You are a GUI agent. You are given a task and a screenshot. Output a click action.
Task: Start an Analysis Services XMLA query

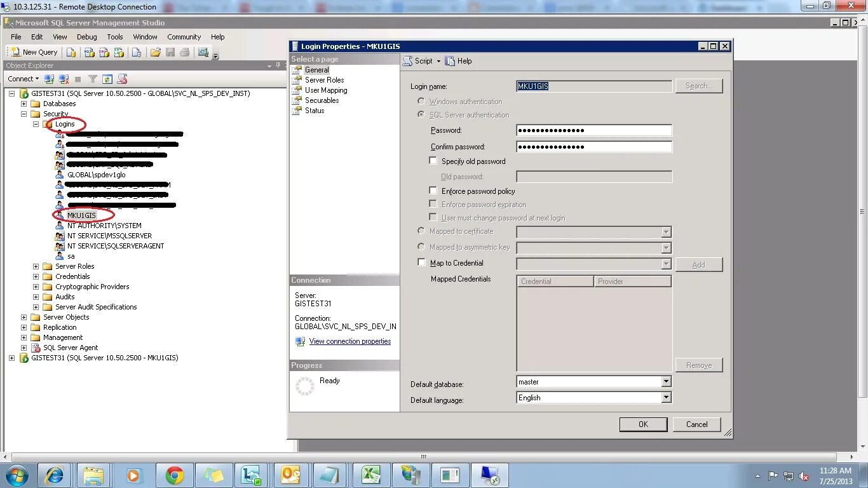118,52
